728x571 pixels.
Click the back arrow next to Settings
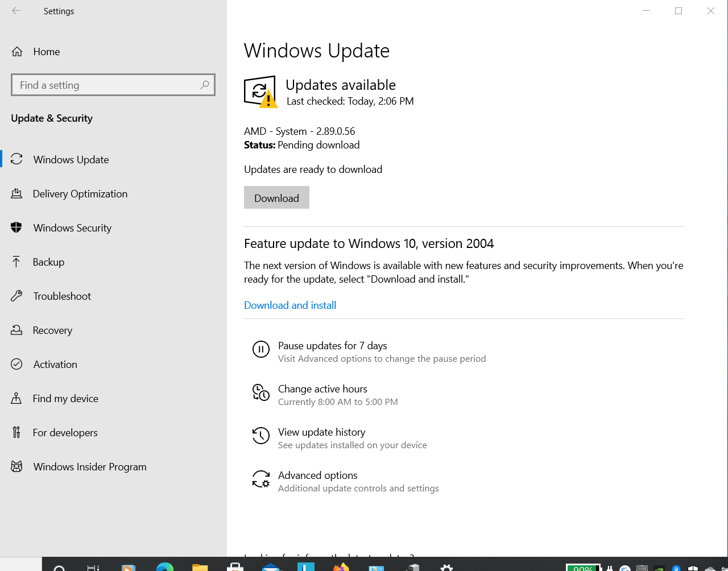click(16, 11)
